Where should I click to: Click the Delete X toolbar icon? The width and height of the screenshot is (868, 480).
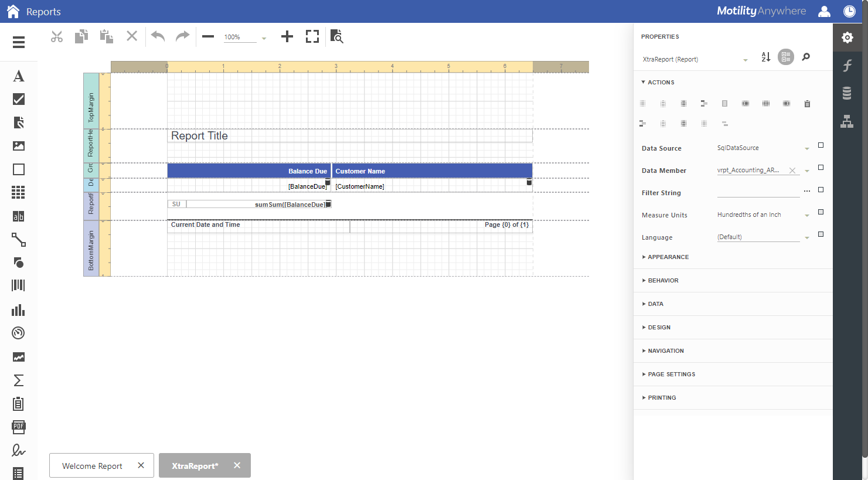132,36
